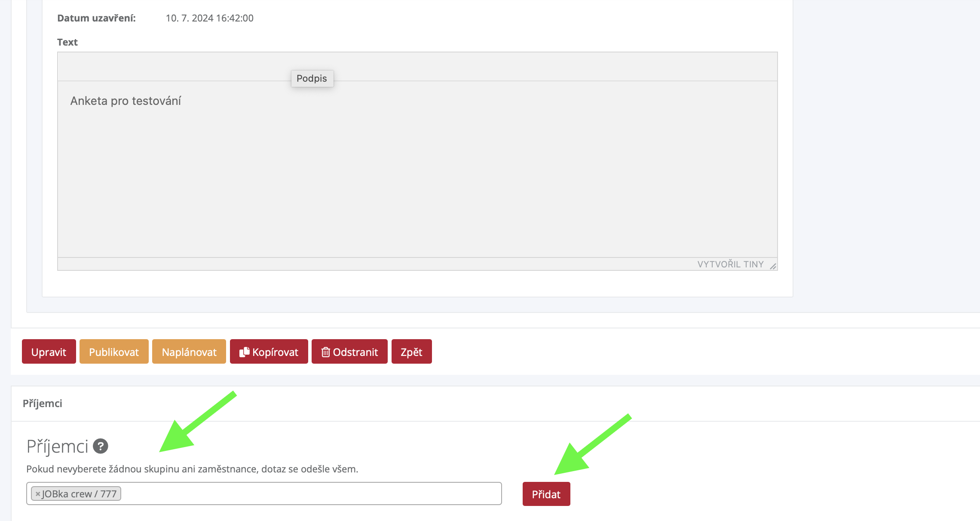Open the 'Vytvořil Tiny' link
The height and width of the screenshot is (521, 980).
click(x=730, y=264)
